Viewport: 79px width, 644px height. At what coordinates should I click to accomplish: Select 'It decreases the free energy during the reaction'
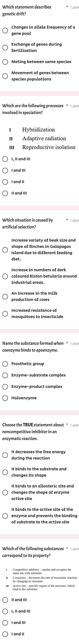(5, 455)
